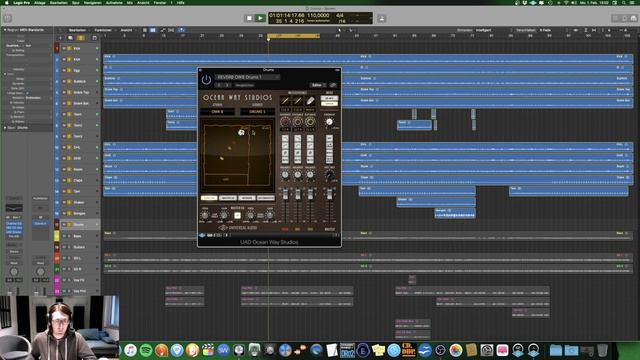Open the Logic Pro menu in the menu bar
Screen dimensions: 640x360
tap(21, 2)
